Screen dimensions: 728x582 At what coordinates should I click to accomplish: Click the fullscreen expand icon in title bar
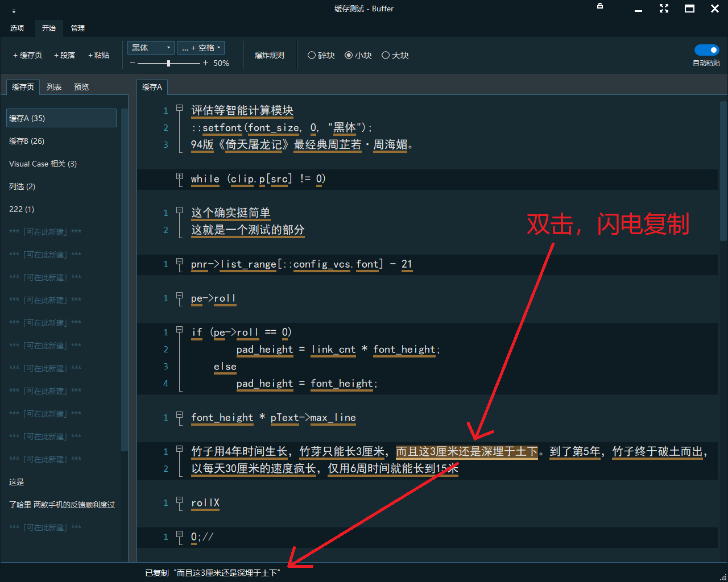coord(664,9)
